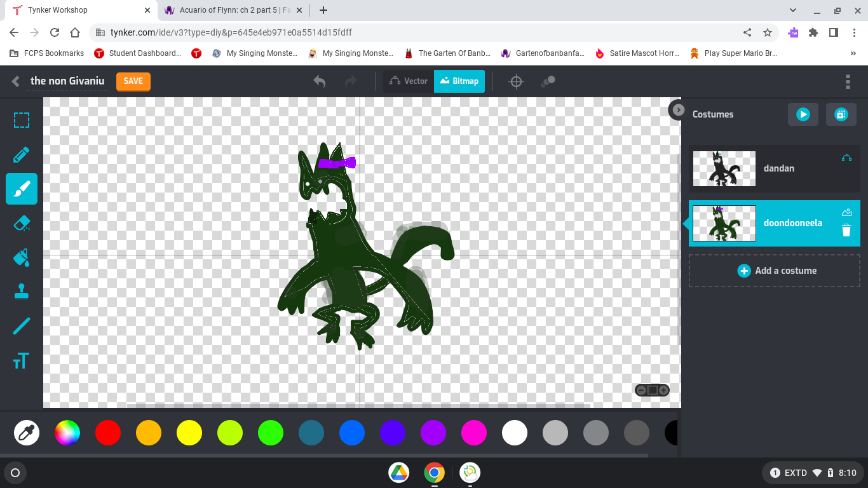Pick the eyedropper color tool
The width and height of the screenshot is (868, 488).
click(x=27, y=433)
